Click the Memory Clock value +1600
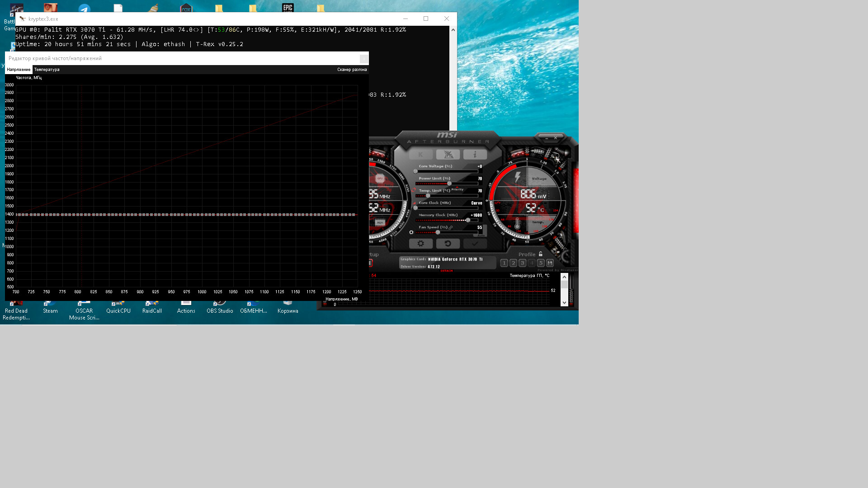This screenshot has height=488, width=868. (x=476, y=215)
